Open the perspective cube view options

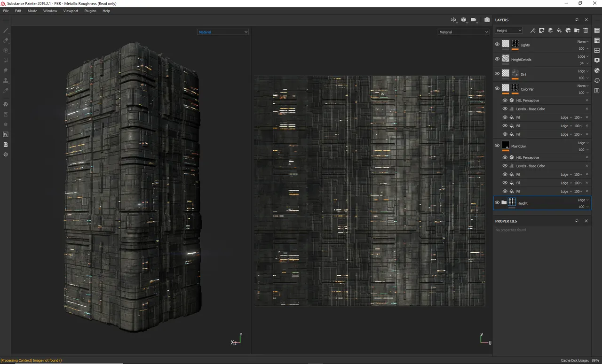[x=464, y=20]
